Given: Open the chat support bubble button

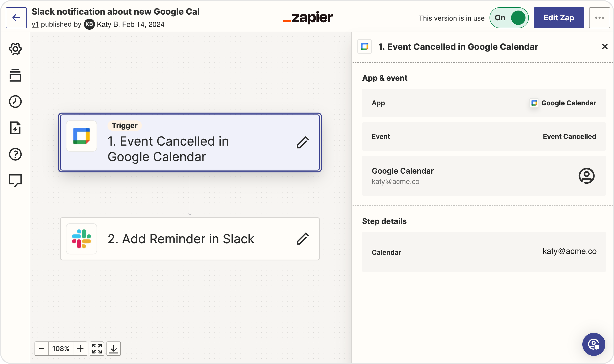Looking at the screenshot, I should [594, 344].
